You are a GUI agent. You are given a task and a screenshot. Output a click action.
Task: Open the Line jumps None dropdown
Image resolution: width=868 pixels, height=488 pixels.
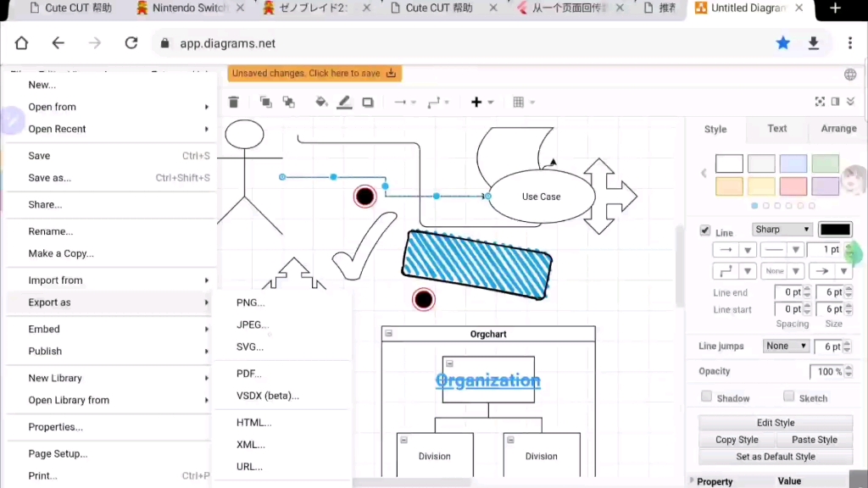785,346
